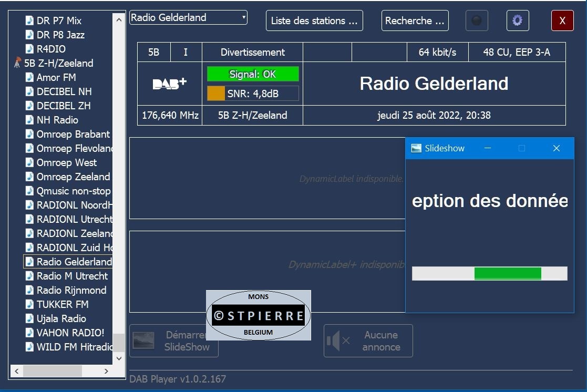The height and width of the screenshot is (392, 587).
Task: Select the 5B Z-H/Zeeland ensemble node
Action: (x=59, y=63)
